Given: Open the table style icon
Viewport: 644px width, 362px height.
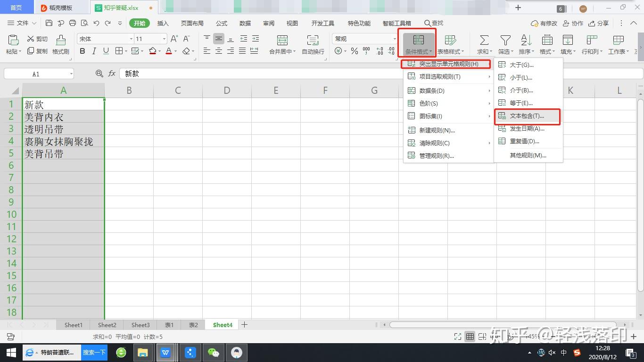Looking at the screenshot, I should [x=450, y=40].
